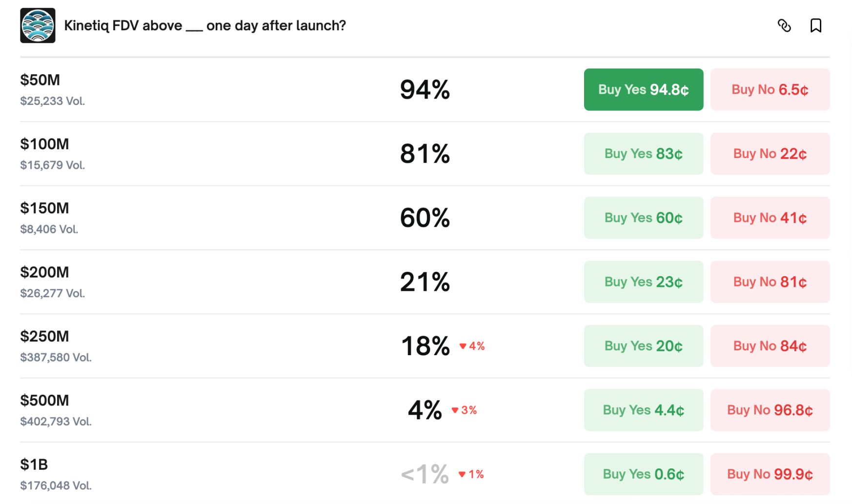Screen dimensions: 852x504
Task: Buy No at 41¢ for $150M
Action: tap(770, 218)
